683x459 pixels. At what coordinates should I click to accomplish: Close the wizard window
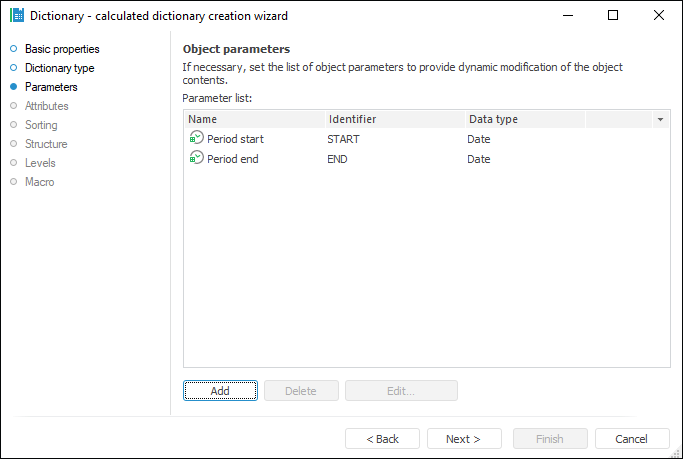point(658,15)
